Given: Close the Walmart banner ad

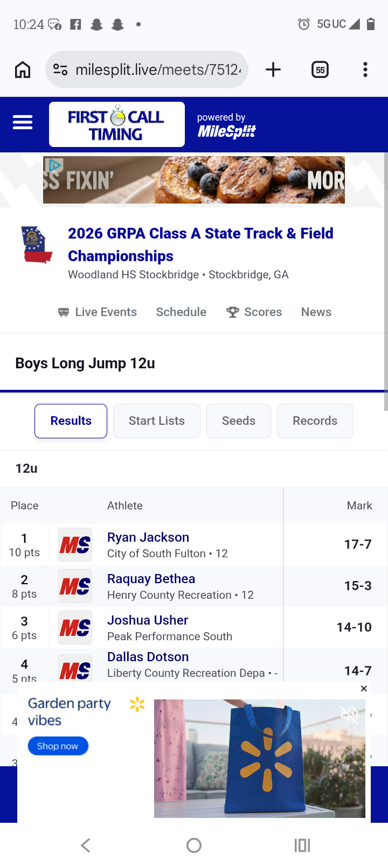Looking at the screenshot, I should click(x=364, y=688).
